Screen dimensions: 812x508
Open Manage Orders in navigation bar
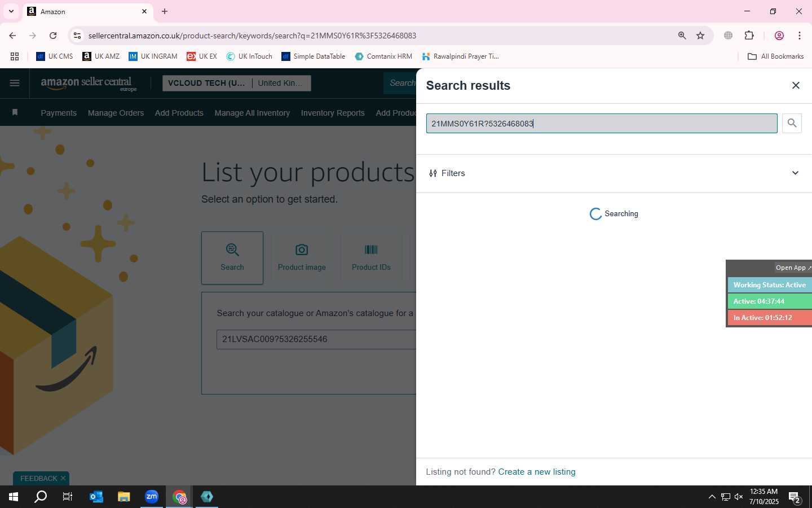point(116,113)
